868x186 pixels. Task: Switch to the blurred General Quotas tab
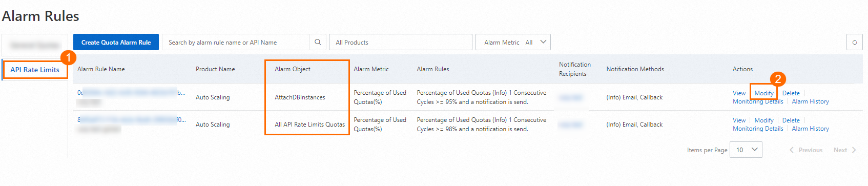tap(35, 45)
